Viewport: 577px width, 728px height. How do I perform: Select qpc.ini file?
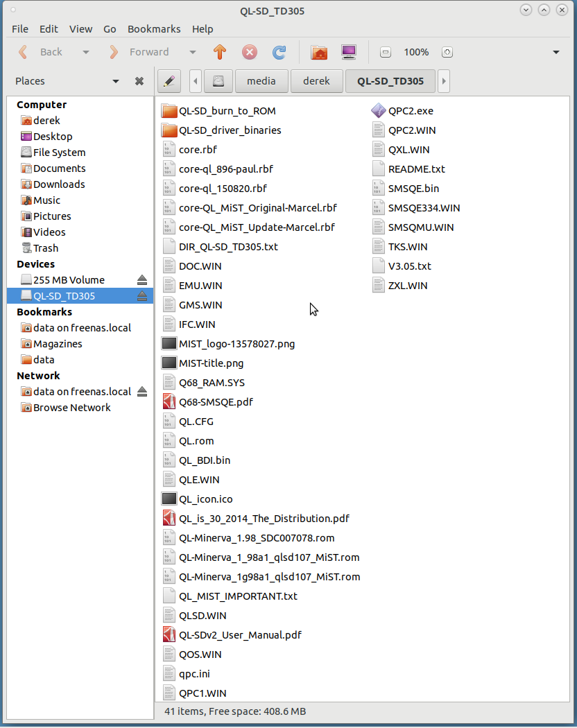186,674
